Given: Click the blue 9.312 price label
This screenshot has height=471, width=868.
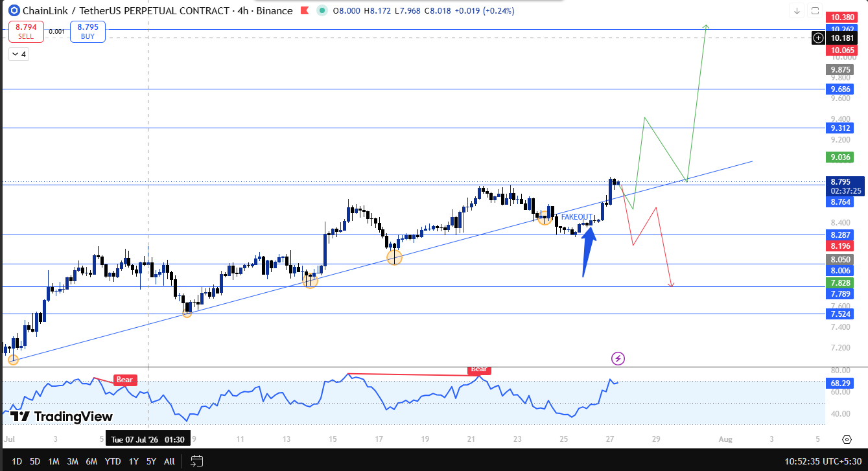Looking at the screenshot, I should [x=841, y=128].
